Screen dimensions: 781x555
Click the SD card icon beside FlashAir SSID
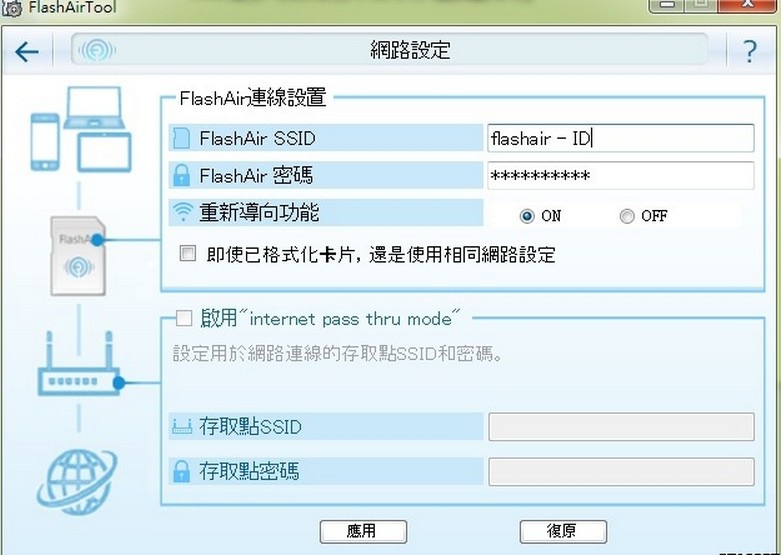(x=181, y=138)
